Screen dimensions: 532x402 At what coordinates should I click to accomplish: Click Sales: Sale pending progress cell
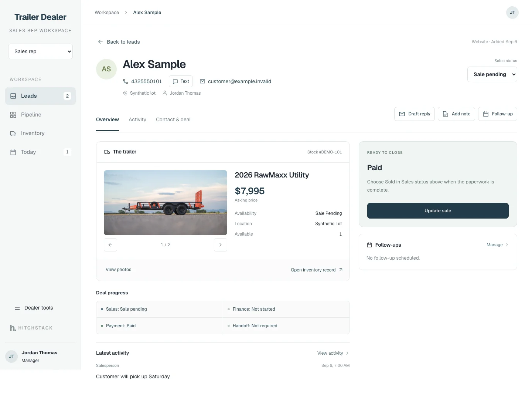click(160, 309)
